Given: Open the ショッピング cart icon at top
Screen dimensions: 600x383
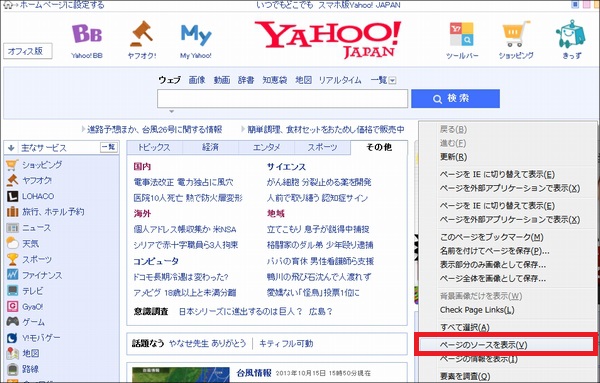Looking at the screenshot, I should (516, 34).
